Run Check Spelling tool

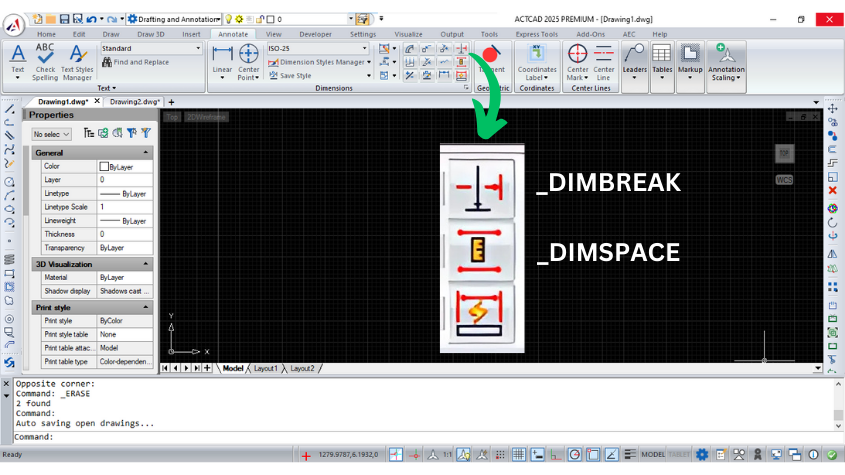[x=45, y=62]
